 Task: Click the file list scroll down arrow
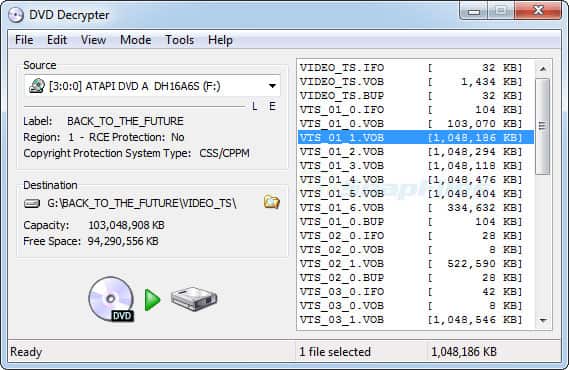point(543,320)
